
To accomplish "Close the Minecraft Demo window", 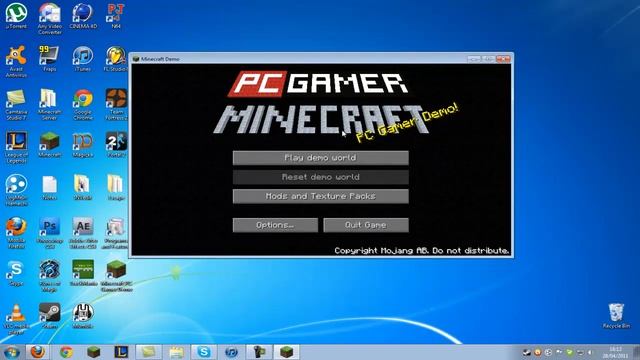I will pos(504,59).
